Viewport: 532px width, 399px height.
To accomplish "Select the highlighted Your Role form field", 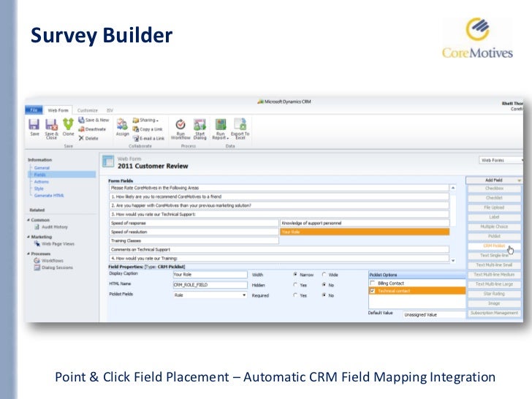I will [x=365, y=232].
